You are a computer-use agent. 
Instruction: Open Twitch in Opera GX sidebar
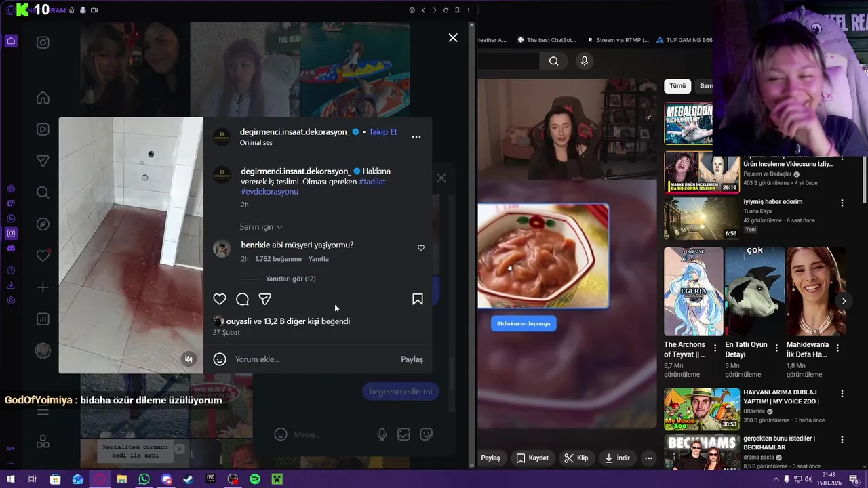[11, 203]
